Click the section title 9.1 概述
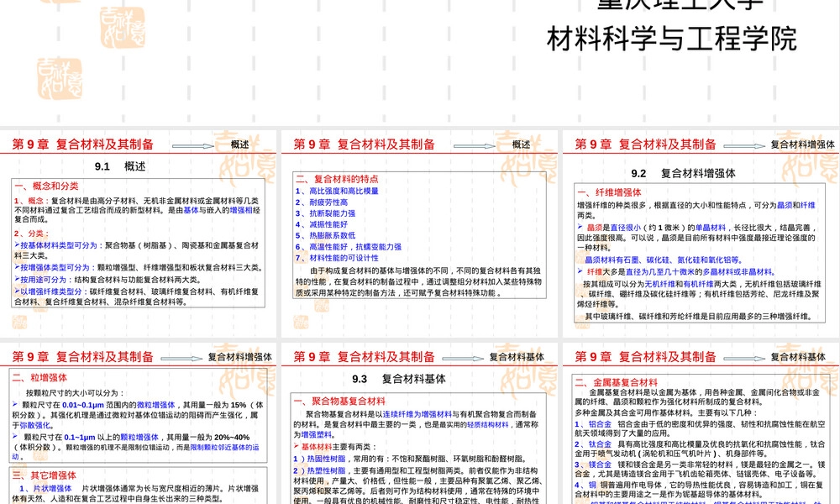Image resolution: width=840 pixels, height=504 pixels. 120,166
